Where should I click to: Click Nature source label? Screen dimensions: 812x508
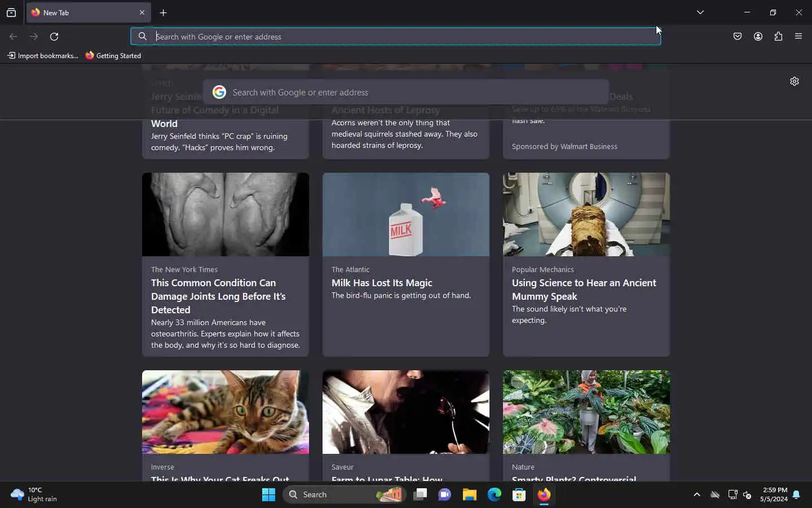coord(523,467)
